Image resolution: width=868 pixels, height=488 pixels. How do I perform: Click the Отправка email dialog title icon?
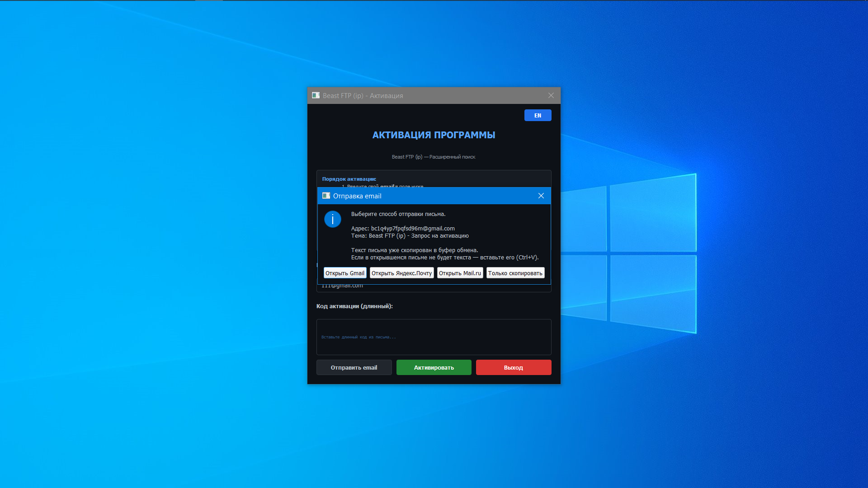tap(326, 196)
